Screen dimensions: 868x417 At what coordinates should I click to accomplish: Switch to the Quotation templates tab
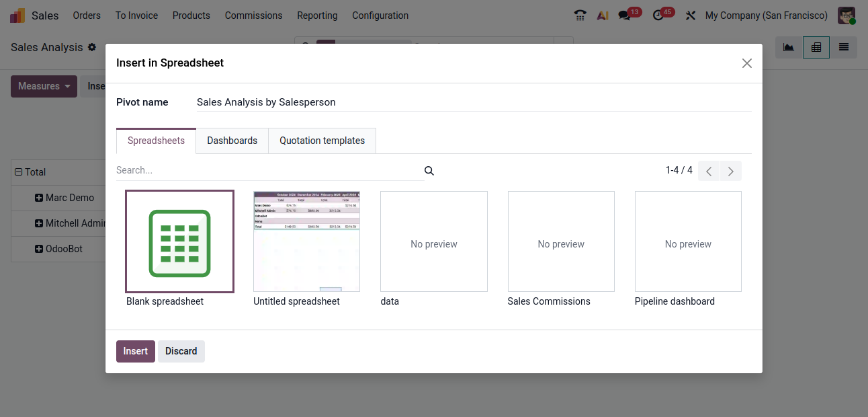[322, 141]
